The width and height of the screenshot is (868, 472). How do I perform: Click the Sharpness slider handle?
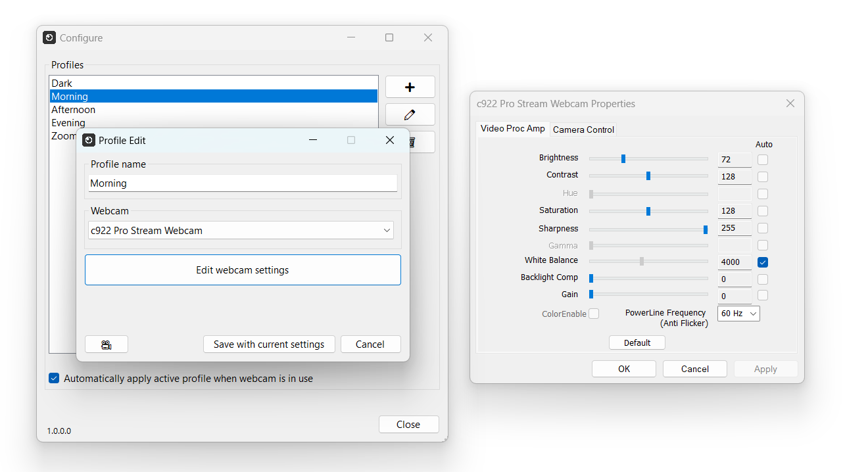[705, 229]
